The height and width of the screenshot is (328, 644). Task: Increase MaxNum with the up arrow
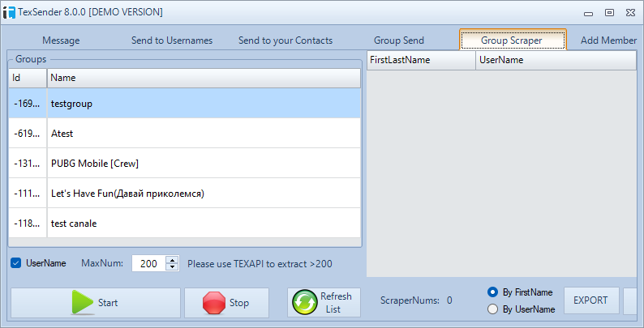[x=172, y=259]
